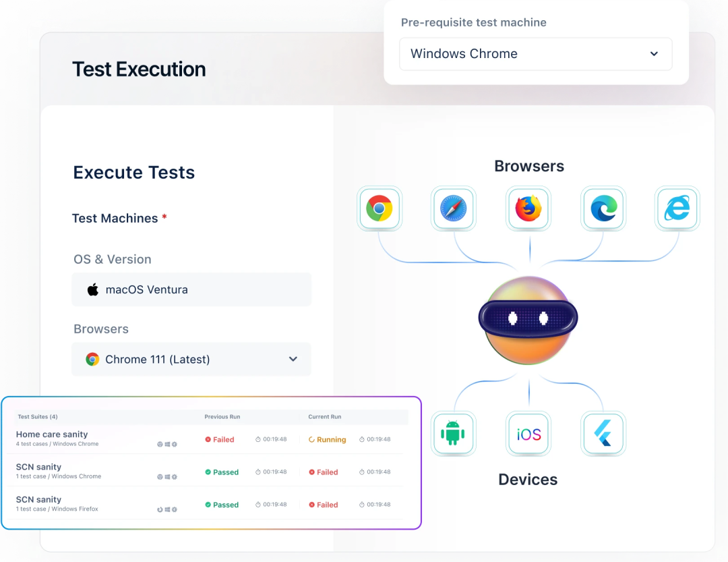Click the Test Machines label
728x562 pixels.
point(115,218)
